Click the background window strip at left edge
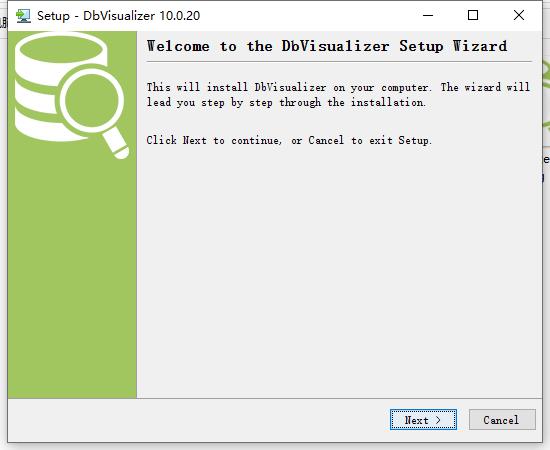This screenshot has width=550, height=450. click(x=3, y=22)
